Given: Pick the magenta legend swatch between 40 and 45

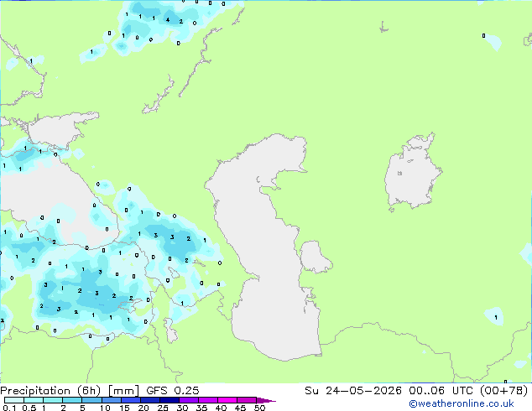Looking at the screenshot, I should tap(227, 400).
